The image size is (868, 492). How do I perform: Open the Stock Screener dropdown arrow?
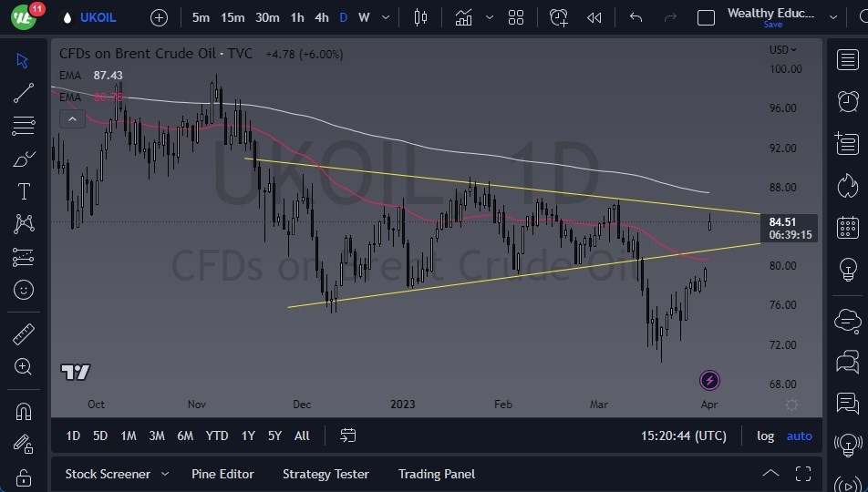point(165,474)
